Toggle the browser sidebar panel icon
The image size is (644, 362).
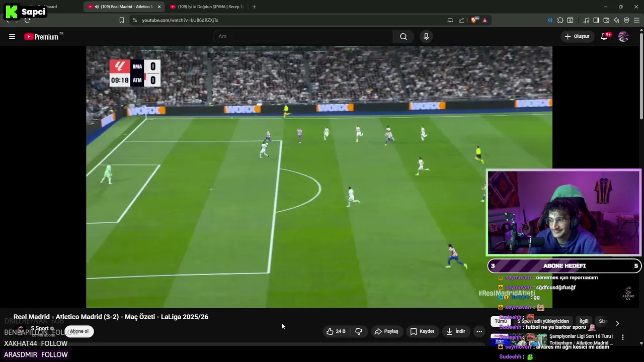596,20
